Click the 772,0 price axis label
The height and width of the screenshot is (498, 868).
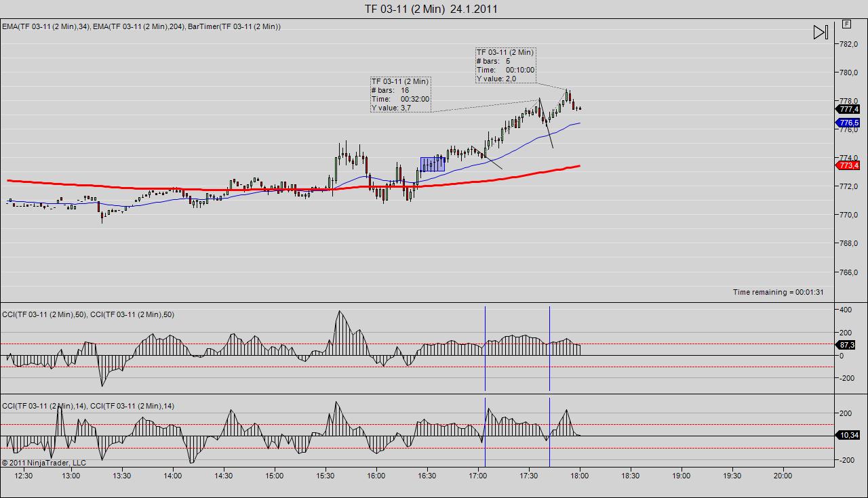[849, 186]
